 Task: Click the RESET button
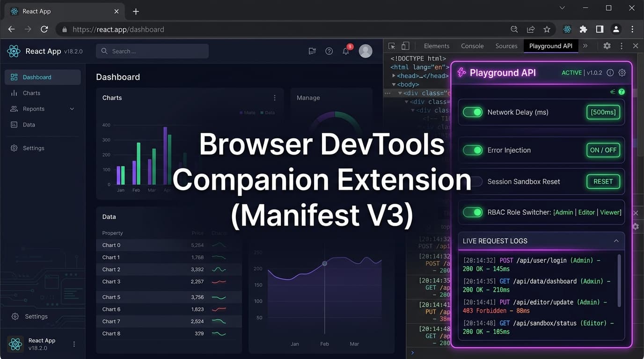pyautogui.click(x=603, y=181)
